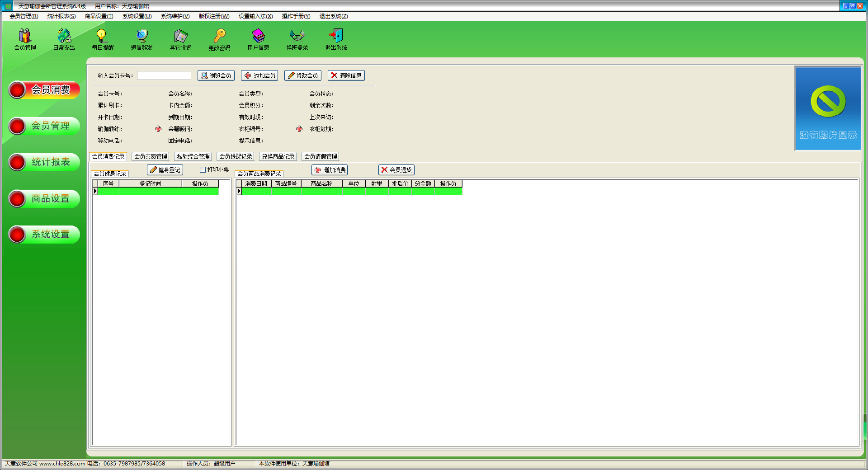
Task: Open the 统计报表(S) menu
Action: click(61, 16)
